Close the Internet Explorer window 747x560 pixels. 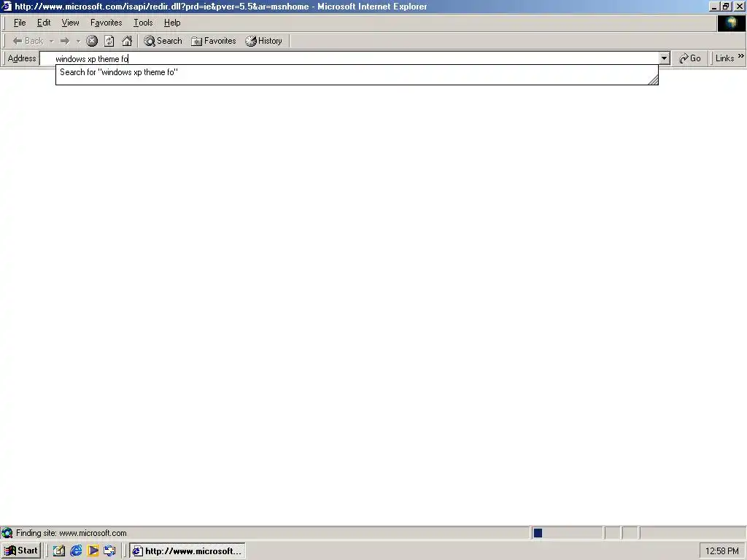pos(739,7)
